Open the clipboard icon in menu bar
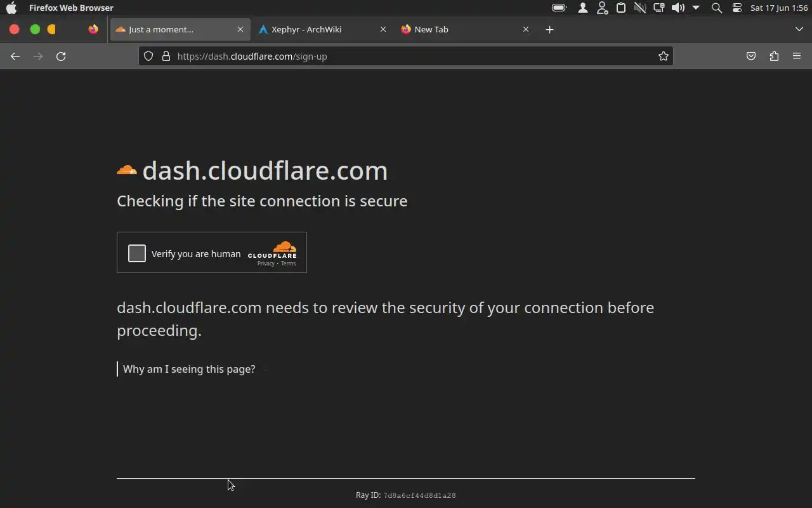Image resolution: width=812 pixels, height=508 pixels. pos(621,8)
